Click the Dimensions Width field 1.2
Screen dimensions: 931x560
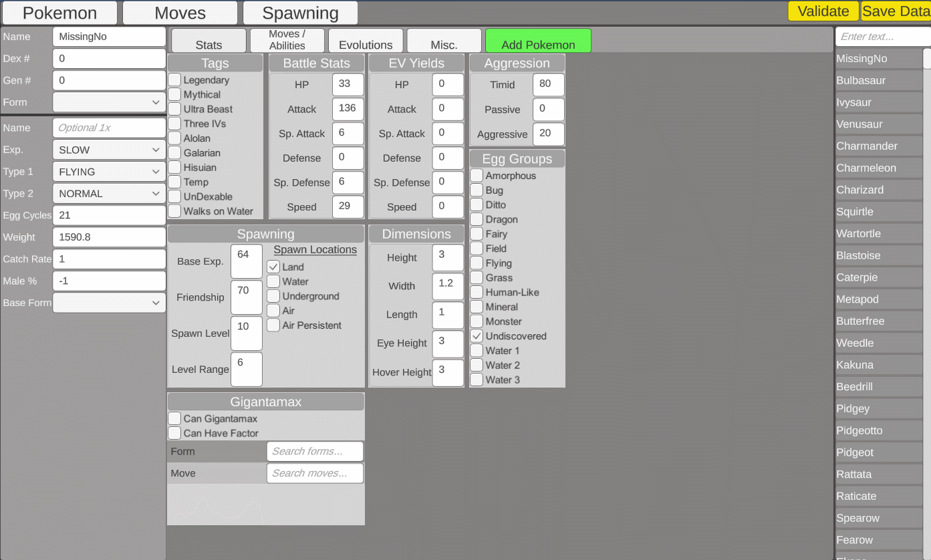(x=447, y=286)
